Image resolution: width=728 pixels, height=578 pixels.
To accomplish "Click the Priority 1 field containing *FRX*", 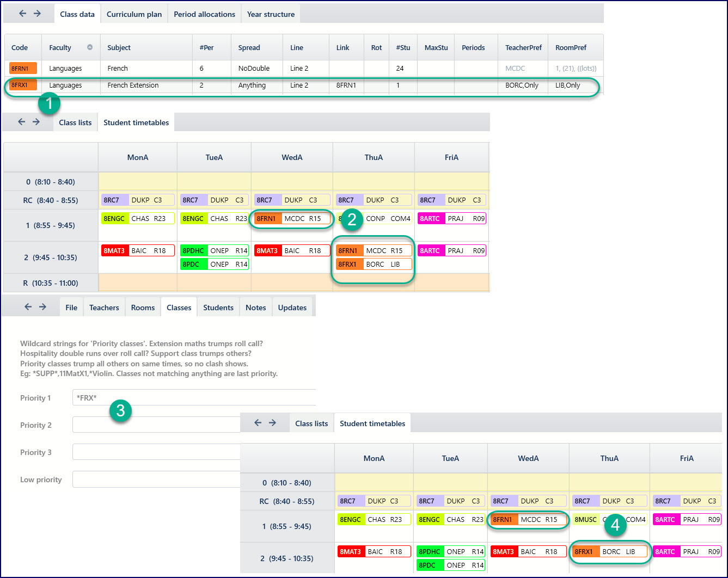I will click(194, 398).
